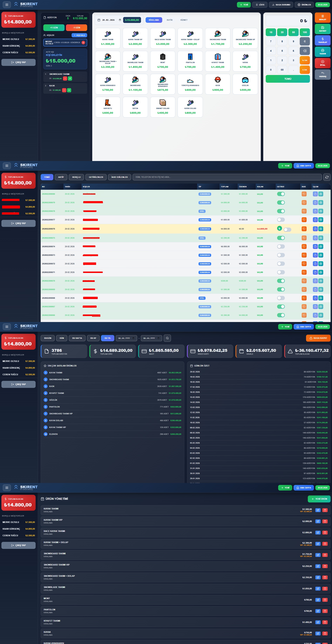Image resolution: width=332 pixels, height=644 pixels.
Task: Switch to the BUTİK tab
Action: pyautogui.click(x=170, y=20)
